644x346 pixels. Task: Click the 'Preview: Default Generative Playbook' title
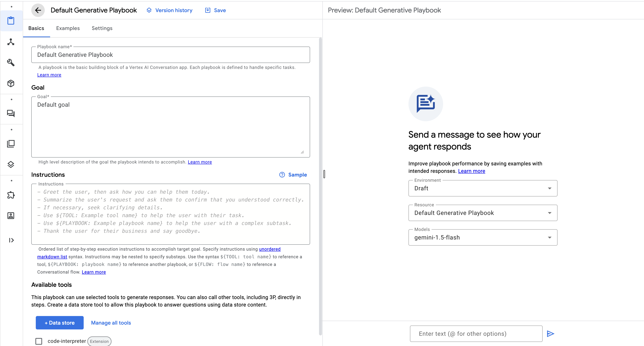point(384,10)
